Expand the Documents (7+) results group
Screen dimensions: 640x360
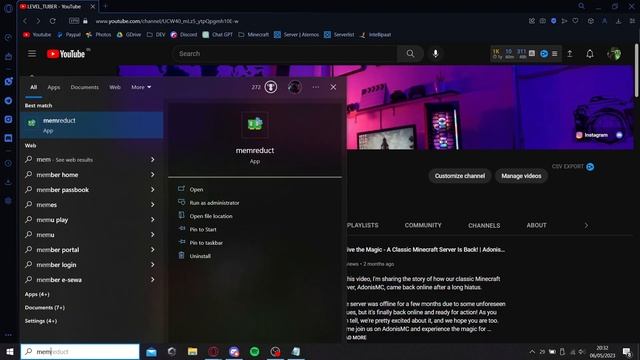(44, 307)
